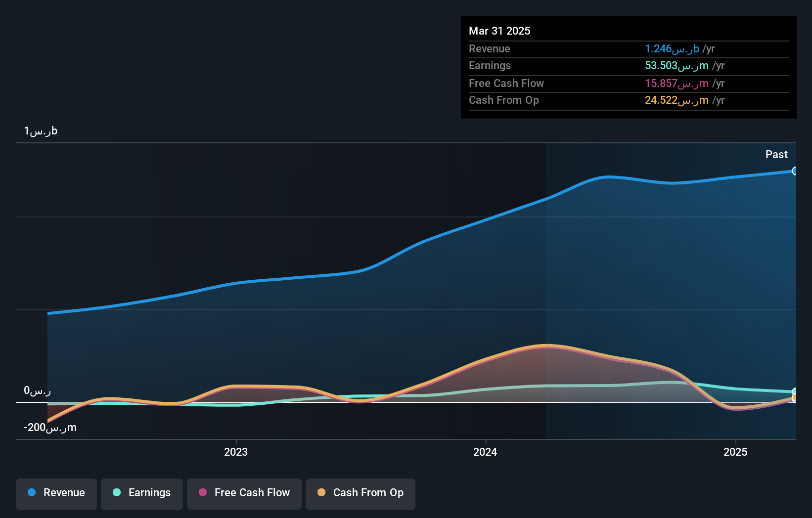Click the Revenue value 1.246 in tooltip
Screen dimensions: 812x518
pos(672,48)
